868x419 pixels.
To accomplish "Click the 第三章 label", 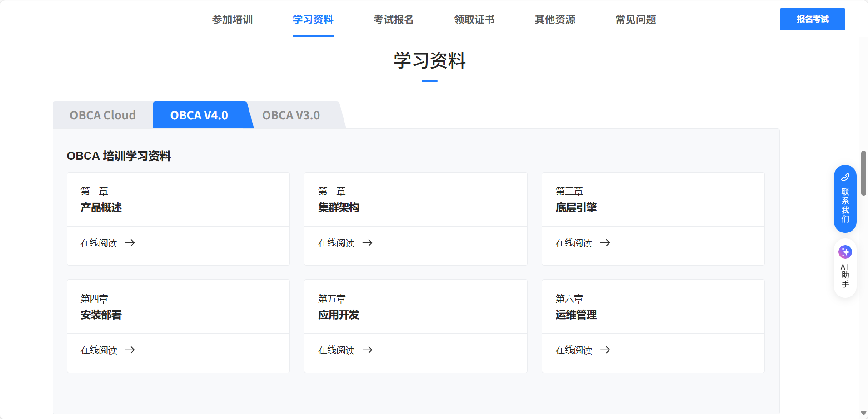I will click(x=569, y=191).
